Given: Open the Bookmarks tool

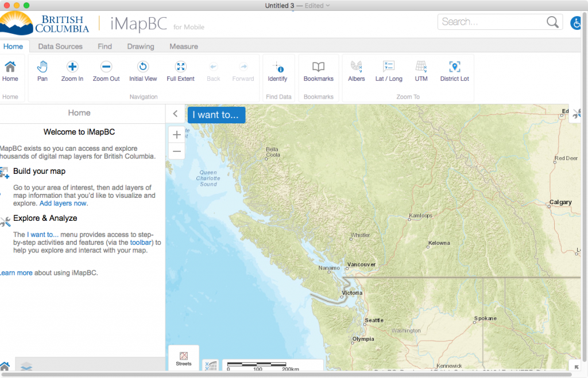Looking at the screenshot, I should pyautogui.click(x=318, y=71).
